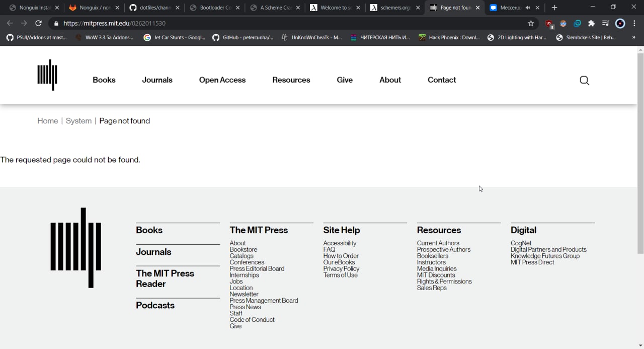Viewport: 644px width, 349px height.
Task: Bookmark this page with the star icon
Action: tap(531, 23)
